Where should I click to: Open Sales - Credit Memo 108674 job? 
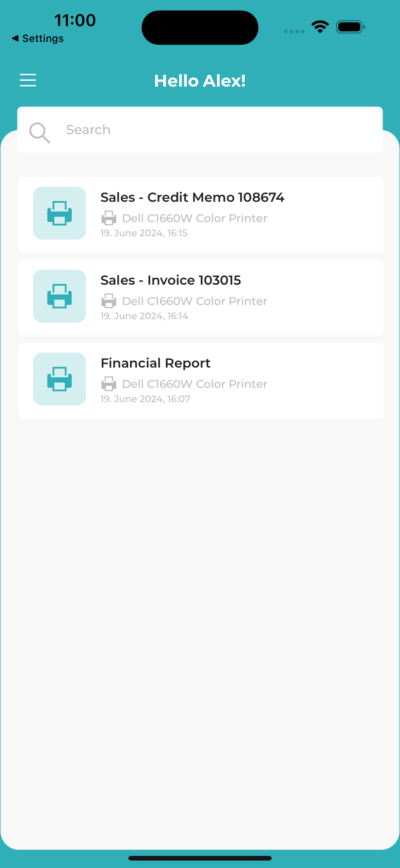[x=201, y=215]
